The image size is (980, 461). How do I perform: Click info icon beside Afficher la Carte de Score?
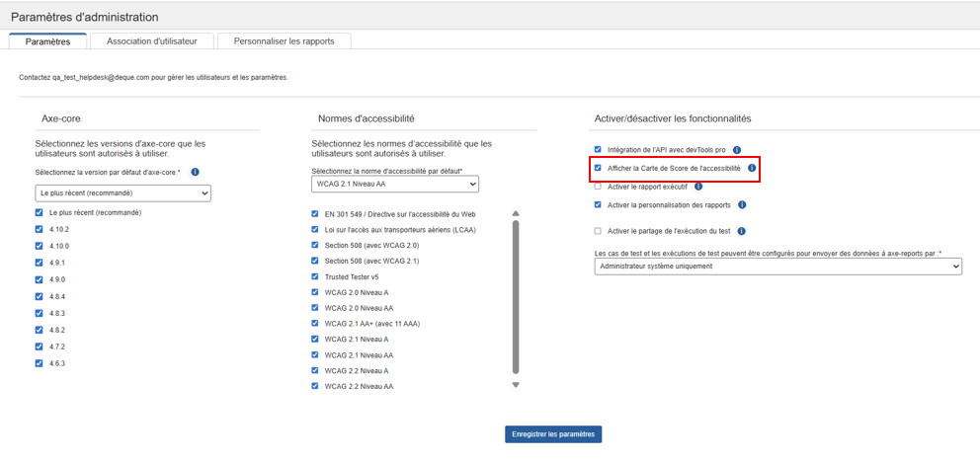(752, 169)
